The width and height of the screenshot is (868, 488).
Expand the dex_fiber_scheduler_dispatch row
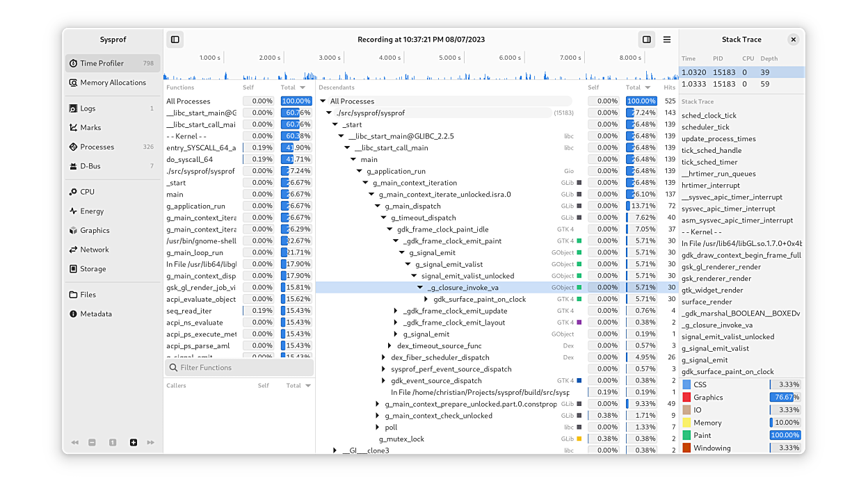tap(383, 358)
